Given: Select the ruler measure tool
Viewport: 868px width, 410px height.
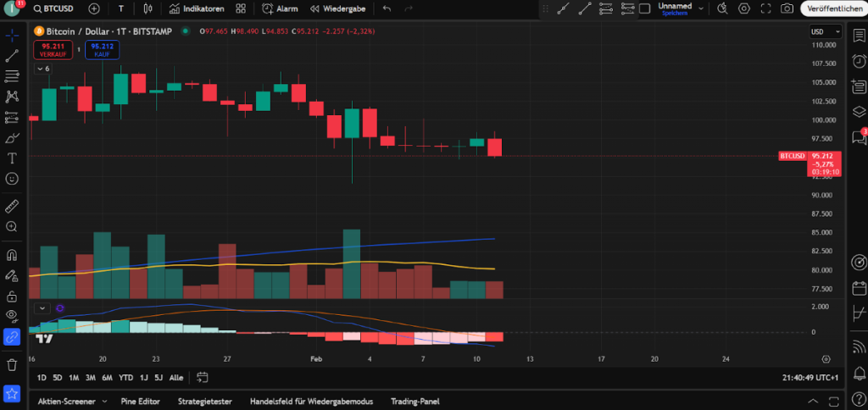Looking at the screenshot, I should (x=12, y=207).
